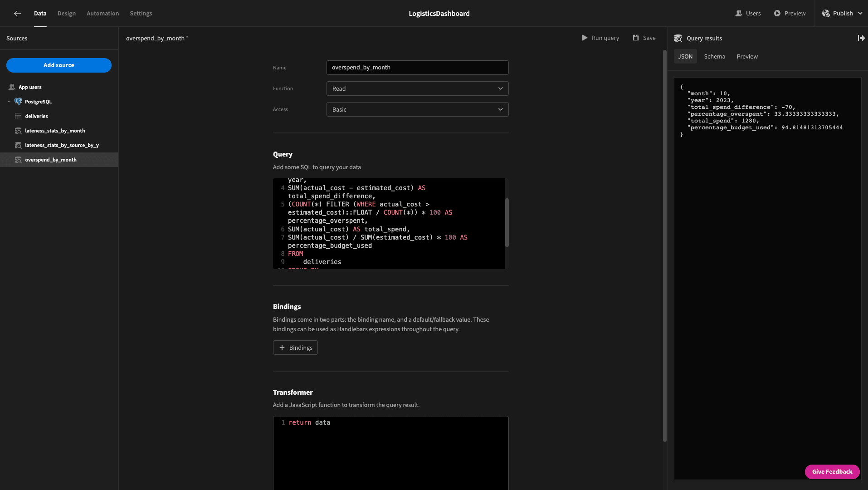Collapse the PostgreSQL source tree
Screen dimensions: 868x490
9,102
